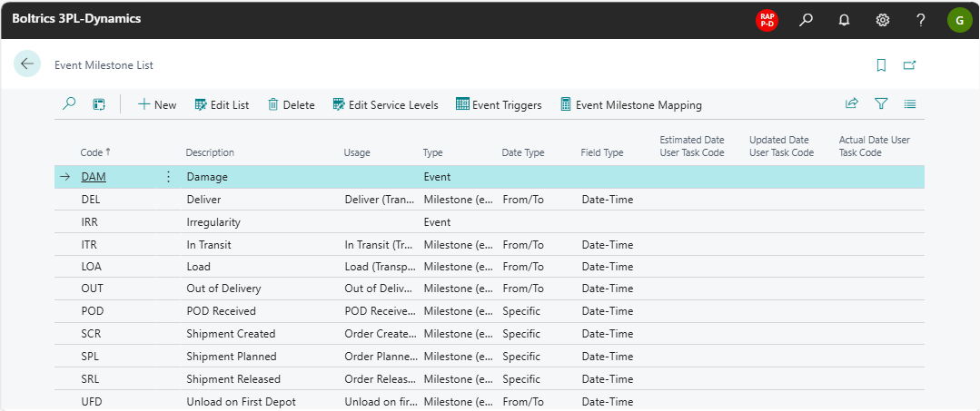Click the Shipment Planned description cell
The height and width of the screenshot is (411, 980).
tap(232, 356)
